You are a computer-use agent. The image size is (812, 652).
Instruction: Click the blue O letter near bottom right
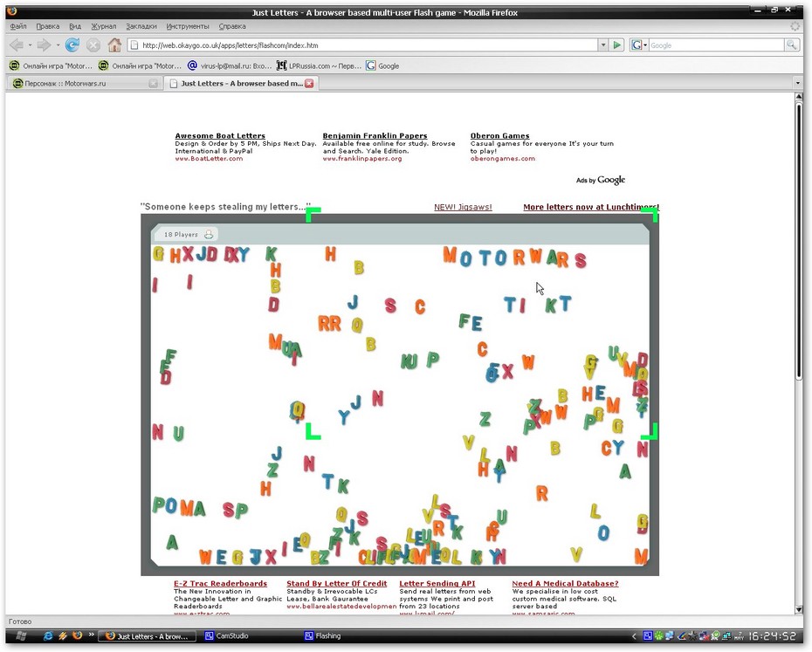pos(604,533)
